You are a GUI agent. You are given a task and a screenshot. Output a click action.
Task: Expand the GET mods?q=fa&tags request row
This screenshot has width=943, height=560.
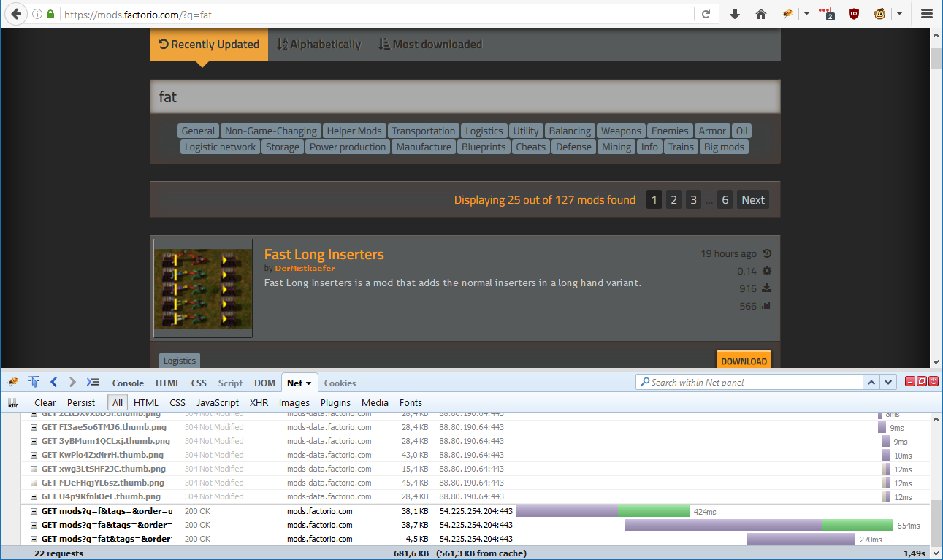34,525
